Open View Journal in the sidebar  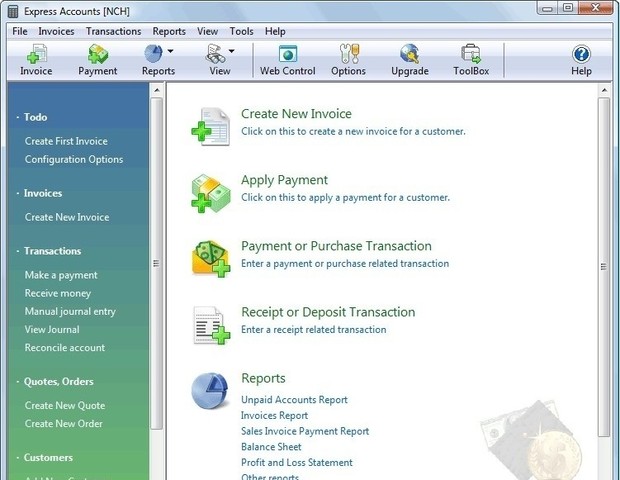point(52,329)
